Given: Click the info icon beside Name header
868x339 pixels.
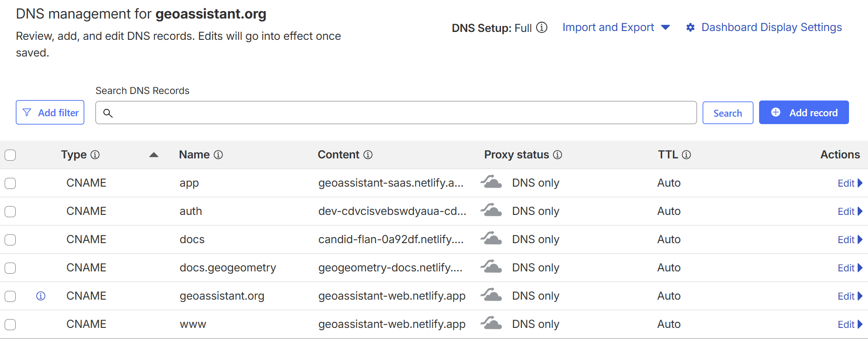Looking at the screenshot, I should [218, 155].
